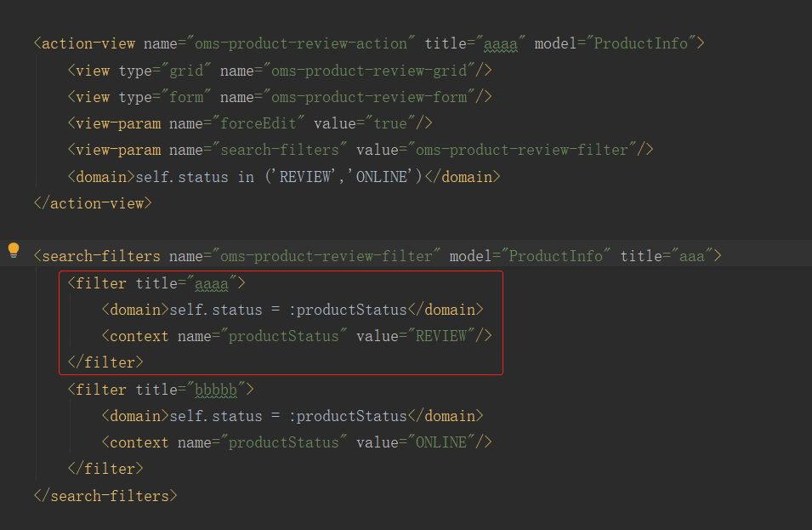Click 'oms-product-review-filter' name in search-filters line

click(327, 256)
